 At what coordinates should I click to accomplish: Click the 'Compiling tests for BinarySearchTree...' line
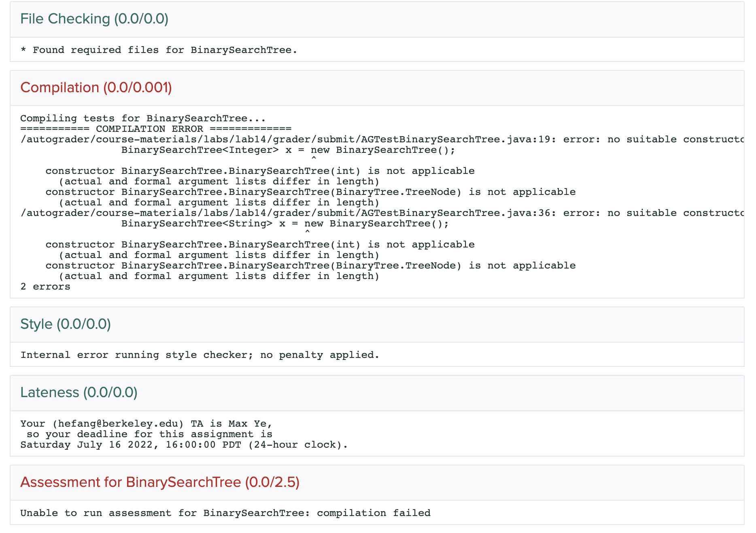pos(143,118)
